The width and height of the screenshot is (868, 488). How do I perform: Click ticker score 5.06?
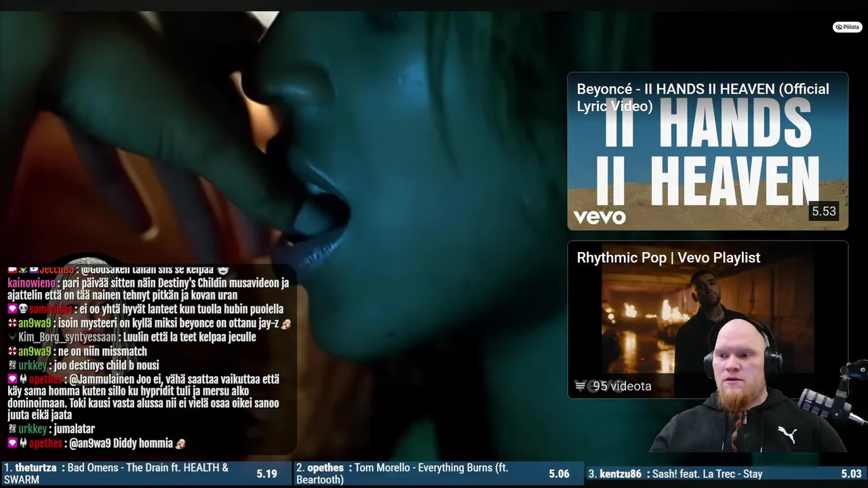(x=559, y=474)
